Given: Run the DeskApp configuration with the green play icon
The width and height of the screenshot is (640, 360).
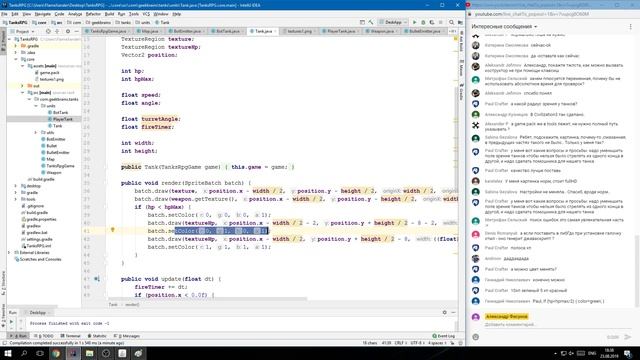Looking at the screenshot, I should pos(415,22).
